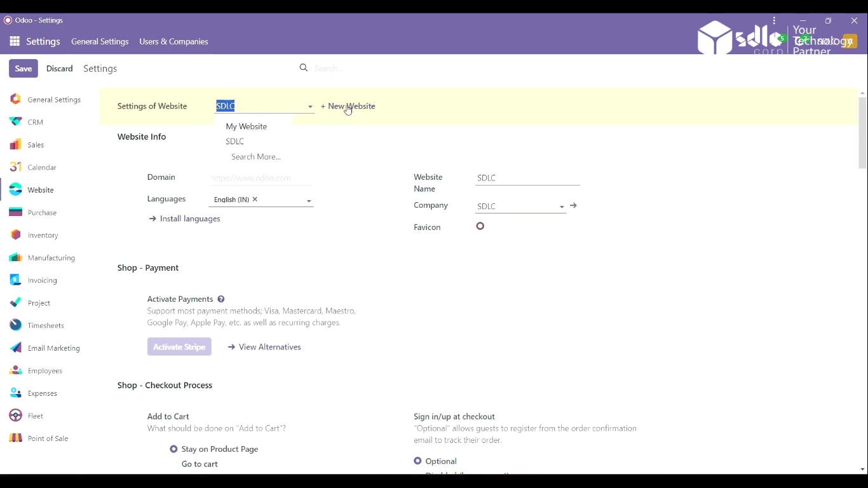Screen dimensions: 868x488
Task: Choose Optional sign in at checkout
Action: coord(417,461)
